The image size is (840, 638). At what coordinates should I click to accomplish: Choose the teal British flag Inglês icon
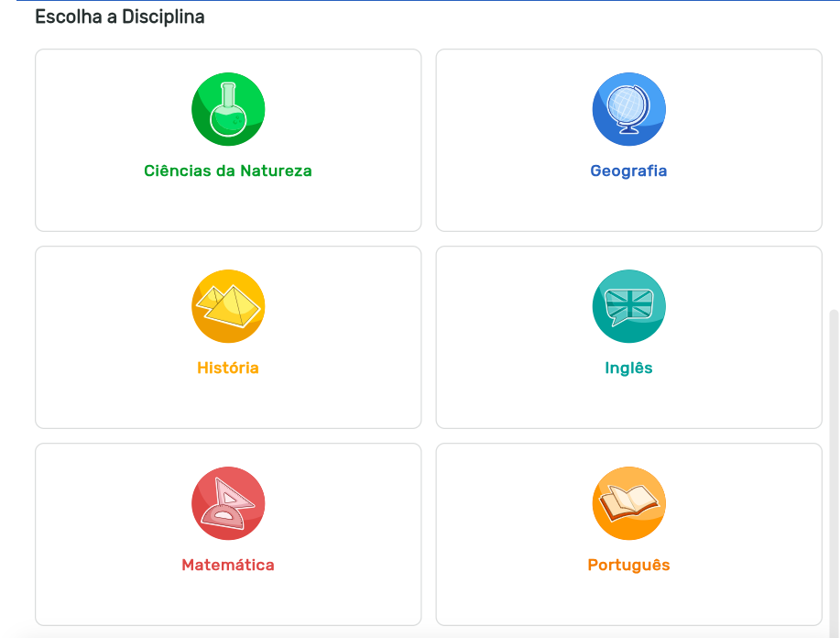pyautogui.click(x=628, y=306)
